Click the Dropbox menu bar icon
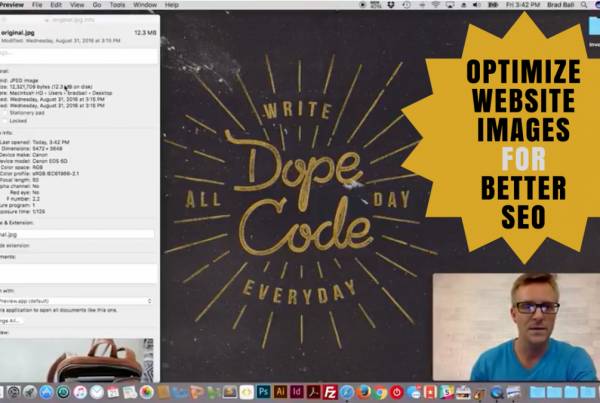Screen dimensions: 600x403 coord(391,5)
